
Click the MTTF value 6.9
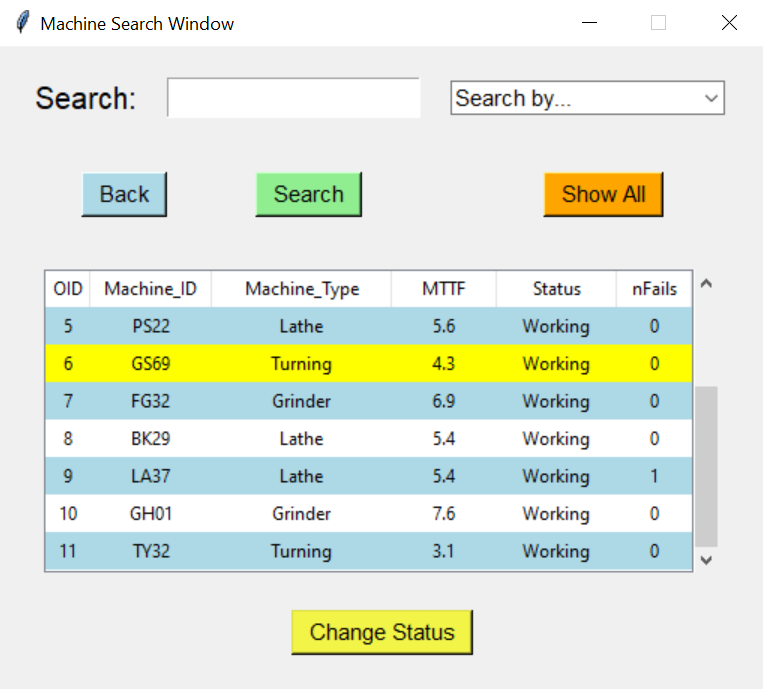[x=444, y=401]
